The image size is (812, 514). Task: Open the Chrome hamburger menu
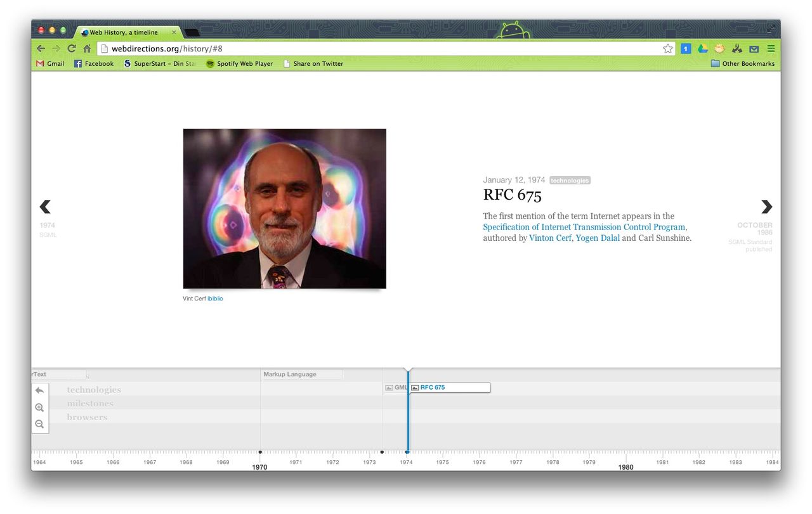coord(771,49)
